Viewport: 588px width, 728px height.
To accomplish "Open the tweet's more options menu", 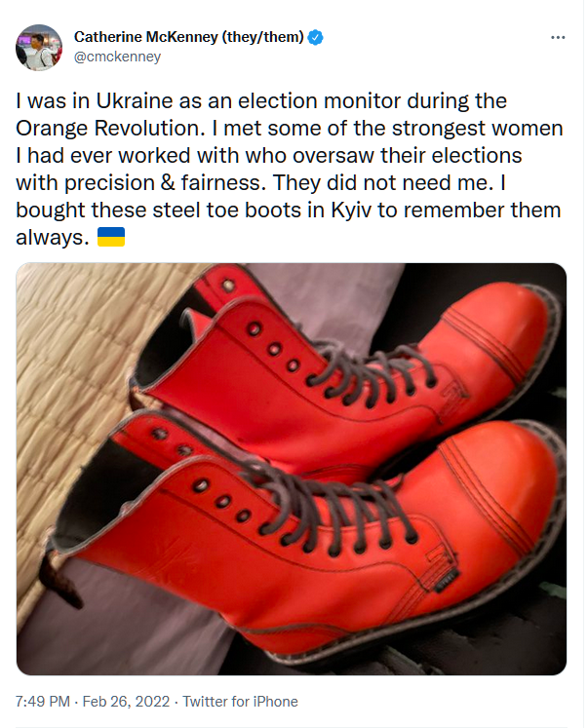I will coord(558,38).
